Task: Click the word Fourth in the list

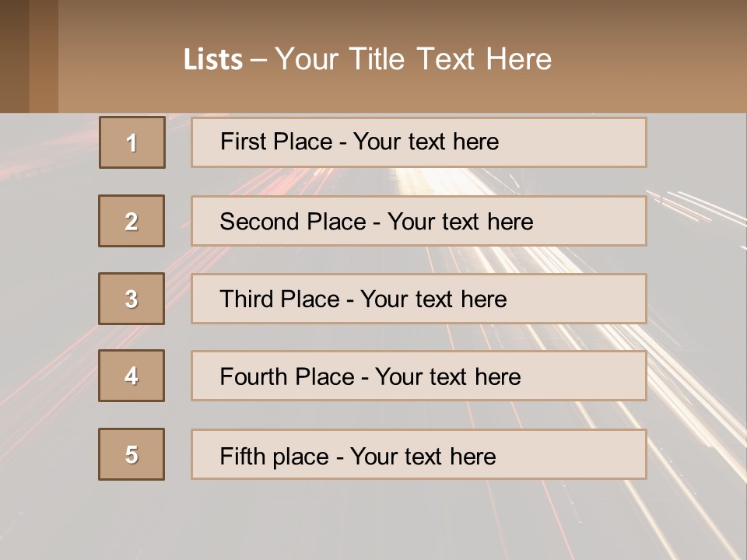Action: point(254,377)
